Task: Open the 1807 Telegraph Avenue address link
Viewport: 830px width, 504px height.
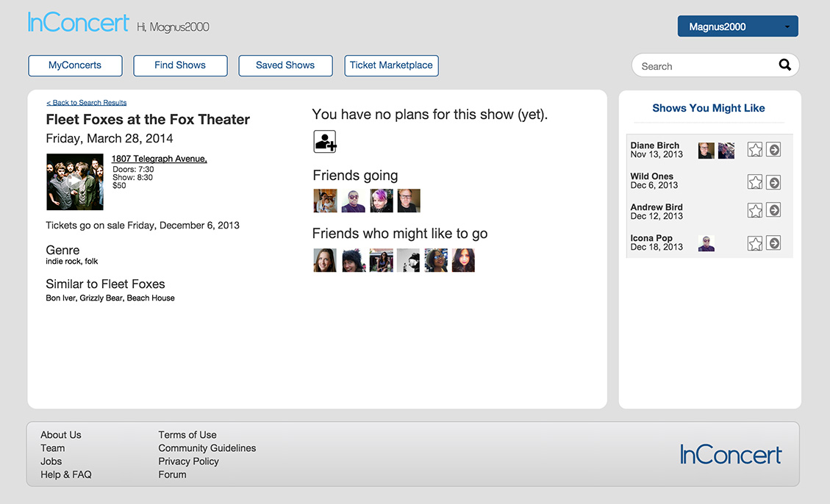Action: (160, 159)
